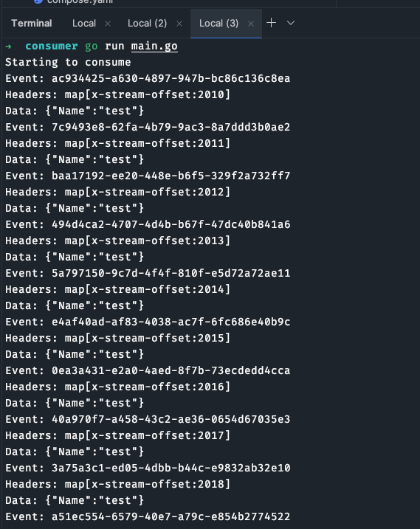
Task: Close the Local (3) terminal tab
Action: click(x=251, y=24)
